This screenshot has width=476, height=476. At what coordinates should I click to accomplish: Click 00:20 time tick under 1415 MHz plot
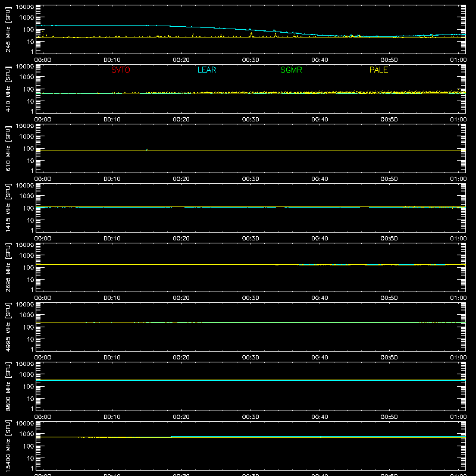181,239
